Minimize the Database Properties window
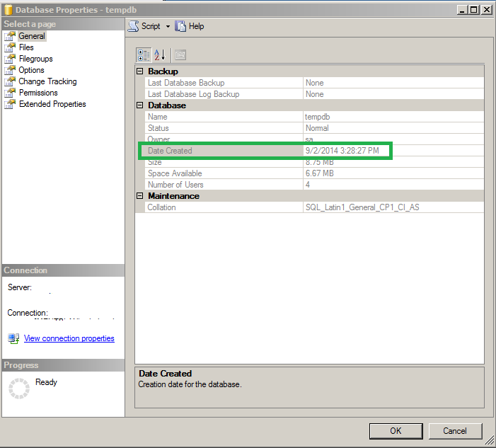This screenshot has height=448, width=496. click(x=463, y=10)
